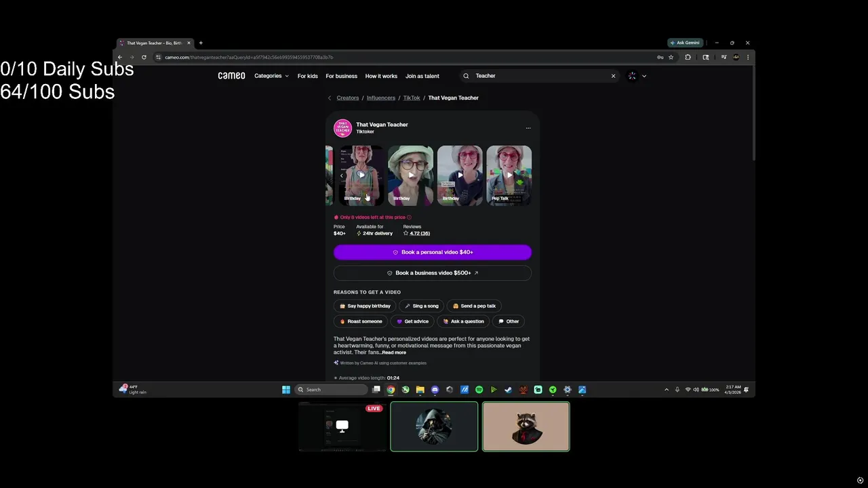Open the Influencers breadcrumb link
The height and width of the screenshot is (488, 868).
point(381,98)
